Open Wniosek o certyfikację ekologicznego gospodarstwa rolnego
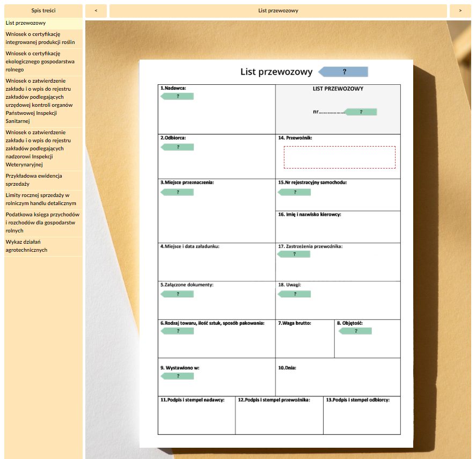Screen dimensions: 476x459 [43, 62]
